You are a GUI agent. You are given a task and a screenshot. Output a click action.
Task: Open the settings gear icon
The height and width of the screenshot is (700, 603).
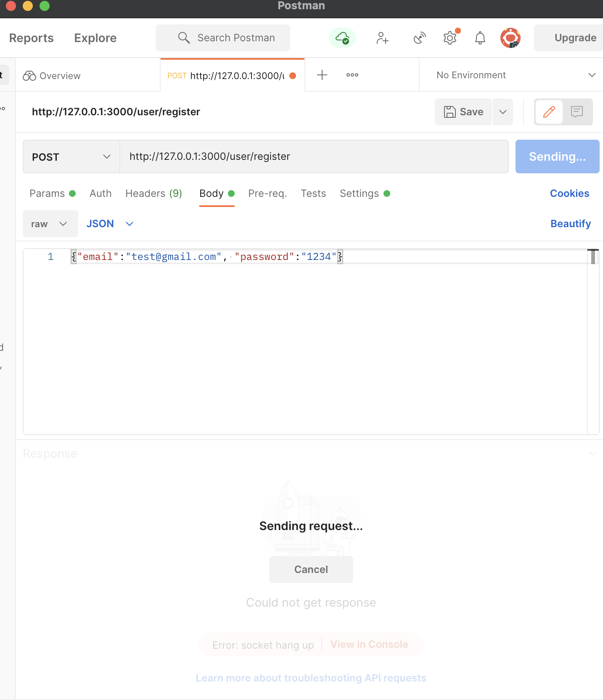click(x=450, y=38)
